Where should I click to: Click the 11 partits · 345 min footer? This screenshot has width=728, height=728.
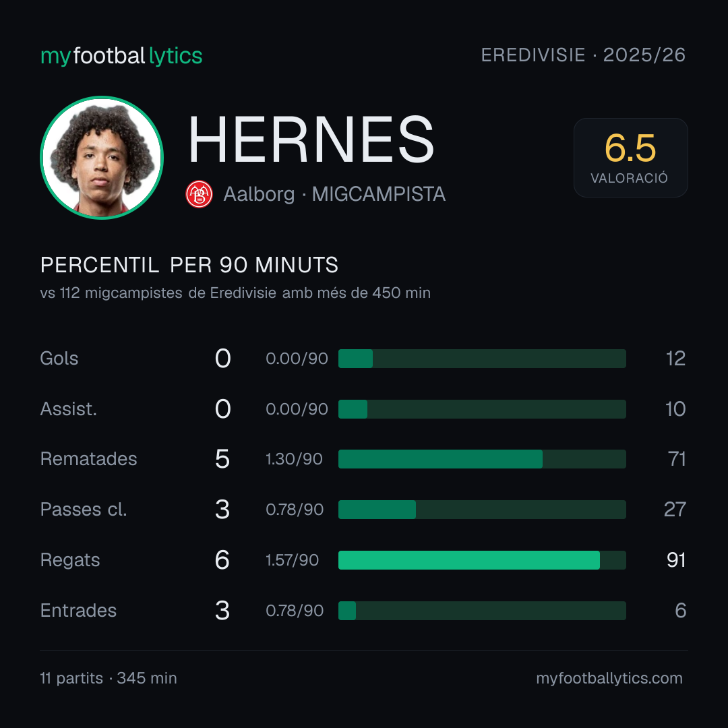109,678
